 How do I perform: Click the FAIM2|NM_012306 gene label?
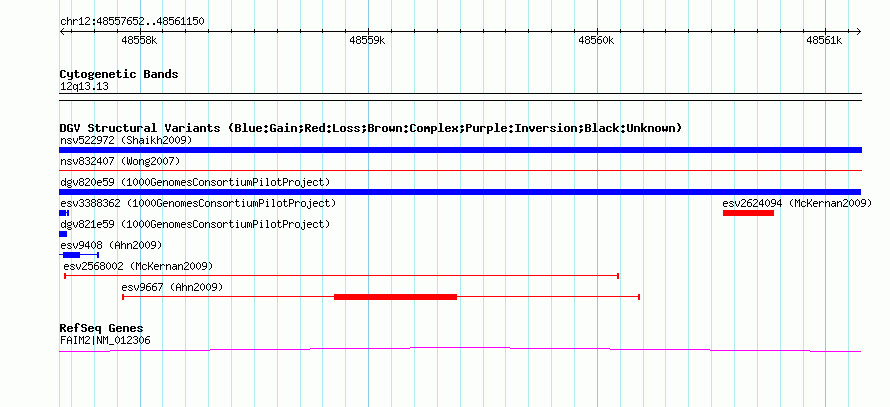pyautogui.click(x=105, y=341)
